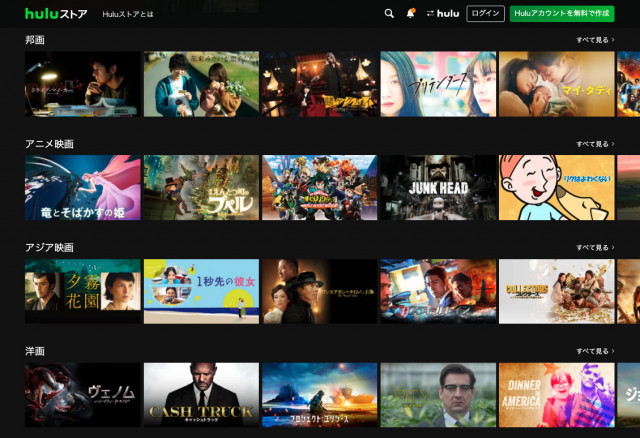
Task: Open the CASH TRUCK thumbnail
Action: (x=201, y=395)
